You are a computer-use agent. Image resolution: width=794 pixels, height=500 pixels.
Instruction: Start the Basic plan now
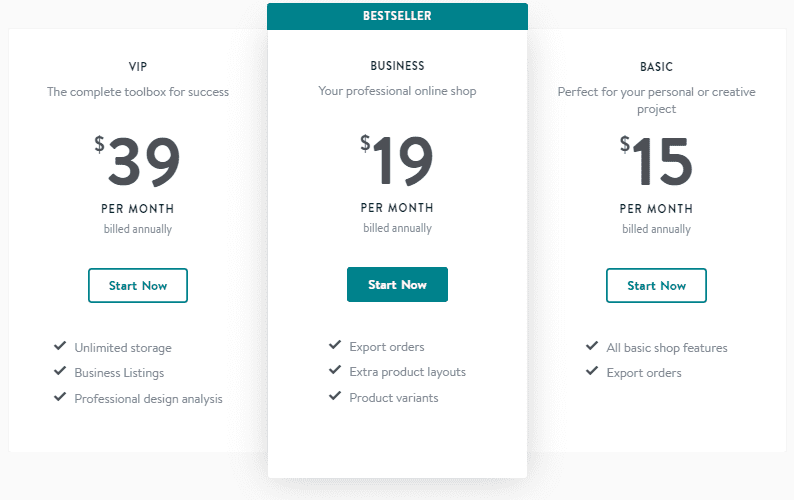(656, 286)
